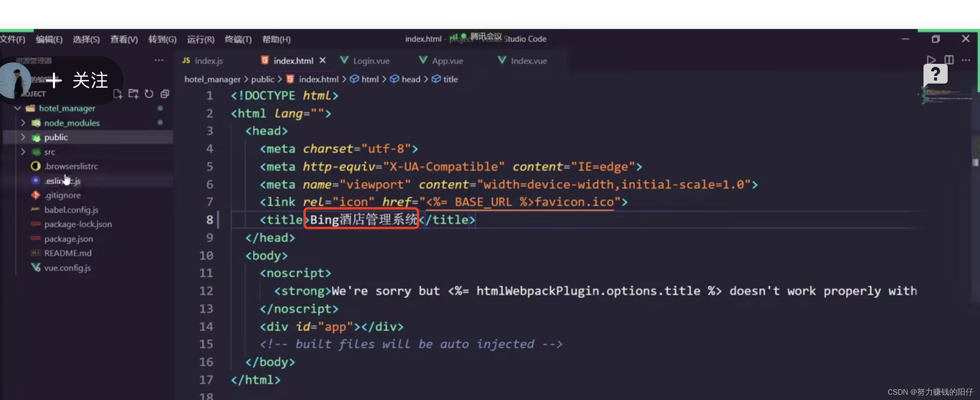Click head in the breadcrumb path
Viewport: 980px width, 400px height.
click(411, 79)
